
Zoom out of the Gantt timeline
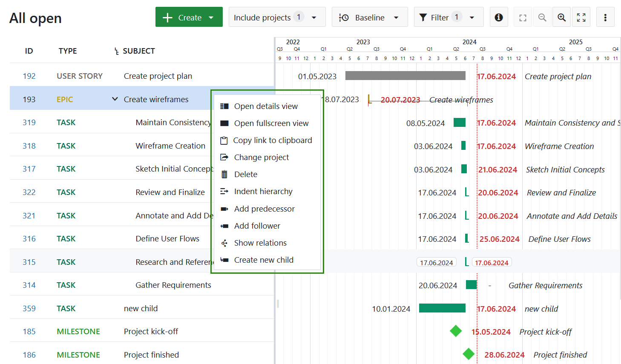(x=542, y=17)
